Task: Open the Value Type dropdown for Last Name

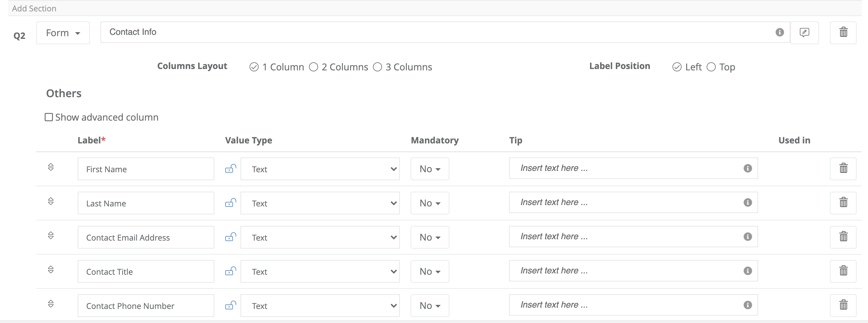Action: tap(320, 203)
